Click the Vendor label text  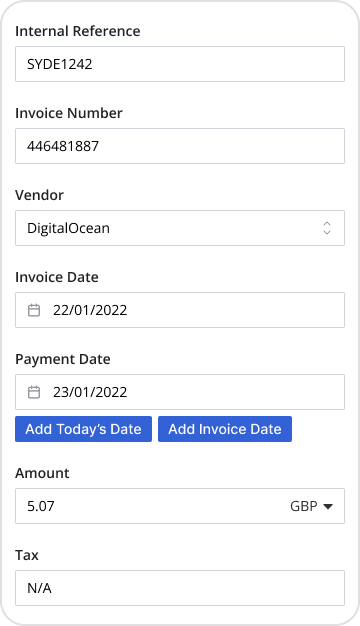click(x=40, y=195)
